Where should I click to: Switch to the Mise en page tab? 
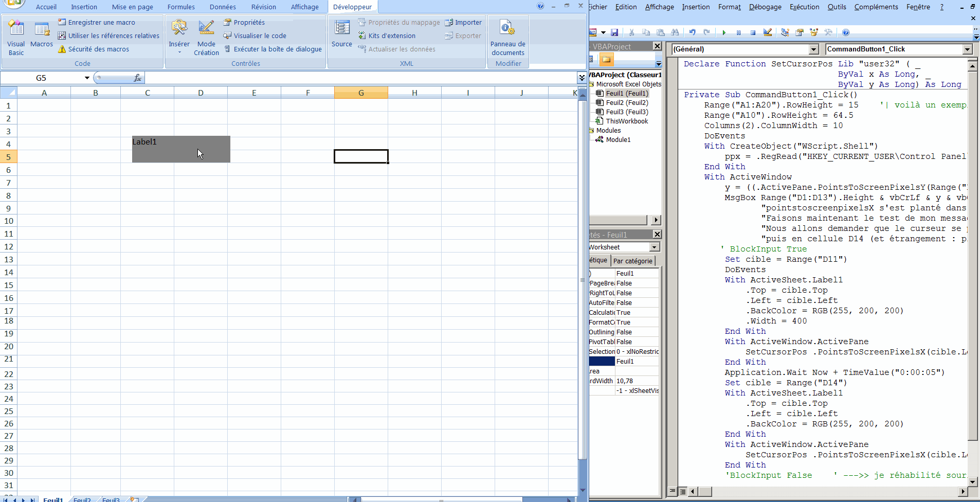click(x=133, y=7)
